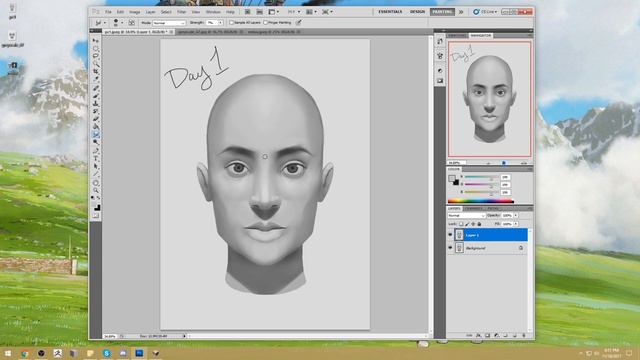The width and height of the screenshot is (640, 360).
Task: Open the Window menu
Action: point(213,12)
